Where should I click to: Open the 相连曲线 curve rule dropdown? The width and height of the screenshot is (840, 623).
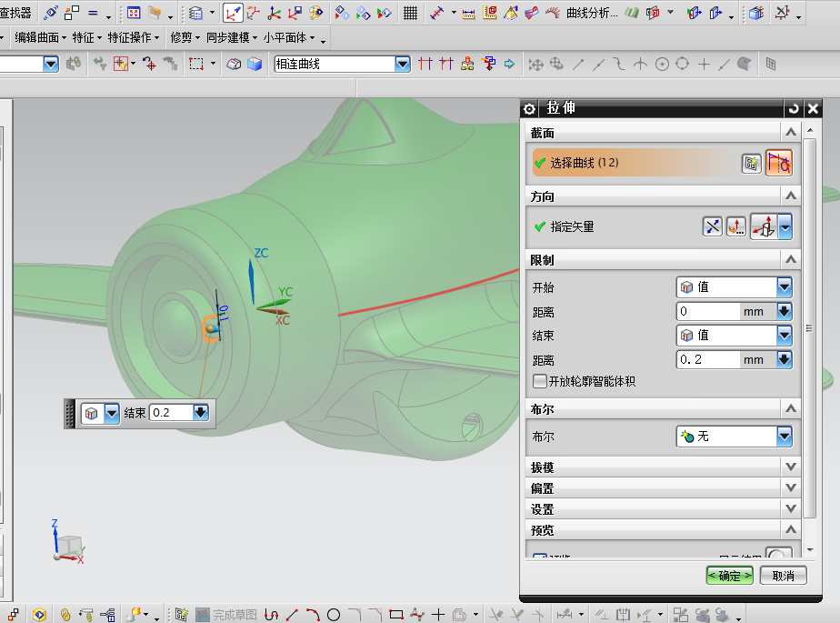[401, 64]
